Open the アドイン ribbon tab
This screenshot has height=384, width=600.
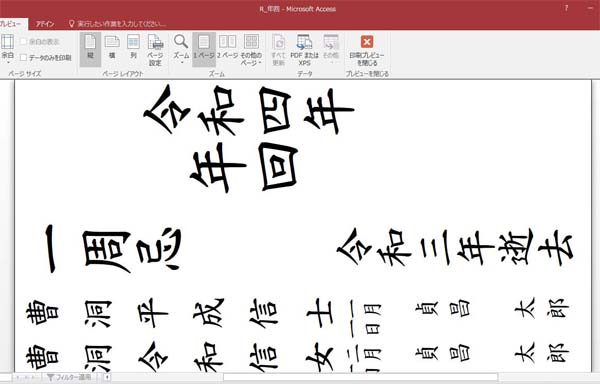pos(45,24)
